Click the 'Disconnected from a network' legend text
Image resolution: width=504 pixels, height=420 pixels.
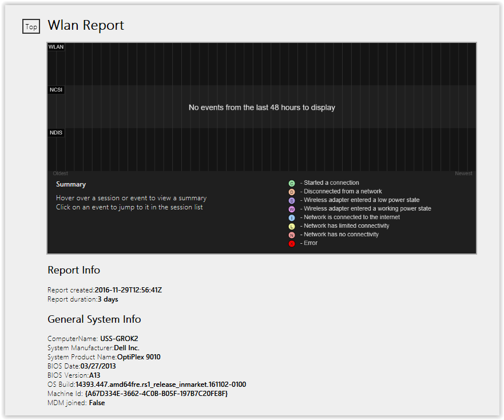(x=343, y=191)
